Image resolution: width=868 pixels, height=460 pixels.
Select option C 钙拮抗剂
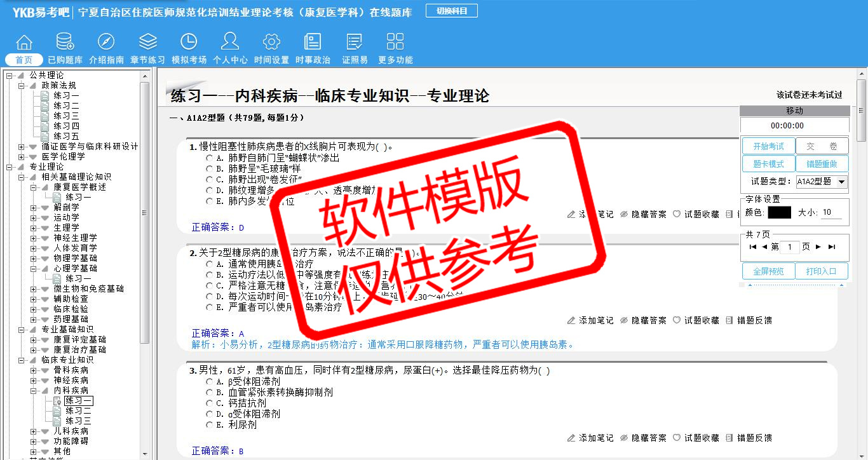tap(210, 403)
